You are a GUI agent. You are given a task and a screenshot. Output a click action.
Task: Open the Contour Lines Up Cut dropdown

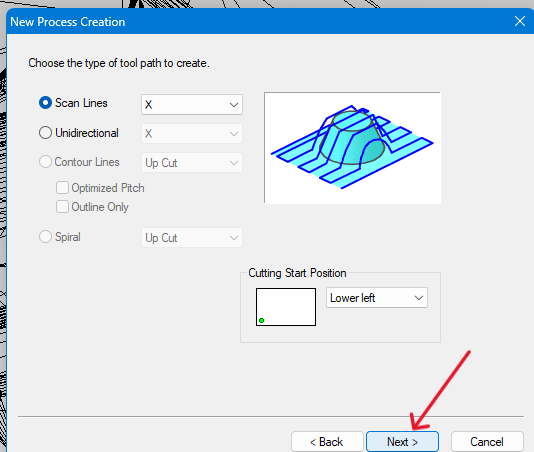(x=192, y=163)
